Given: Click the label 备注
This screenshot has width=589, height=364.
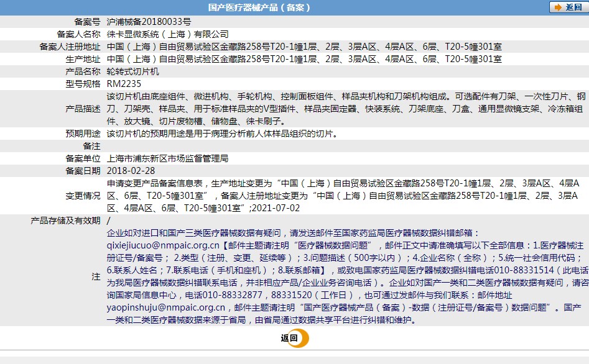Looking at the screenshot, I should [91, 146].
